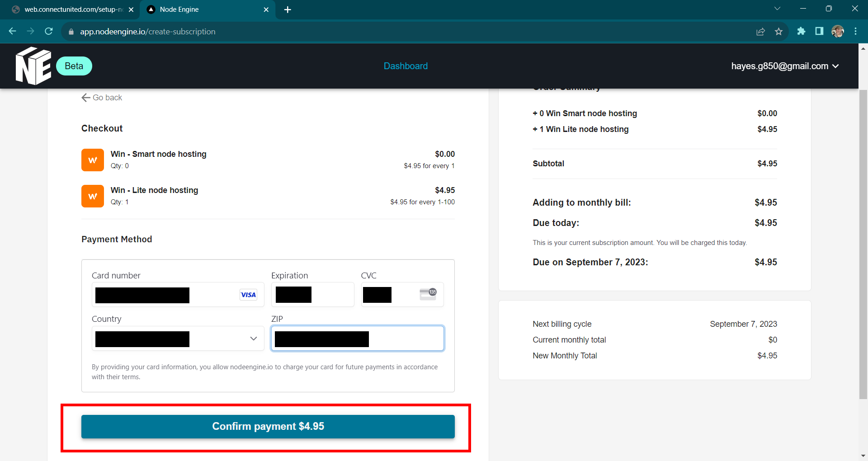This screenshot has height=461, width=868.
Task: Toggle the browser side panel
Action: 819,31
